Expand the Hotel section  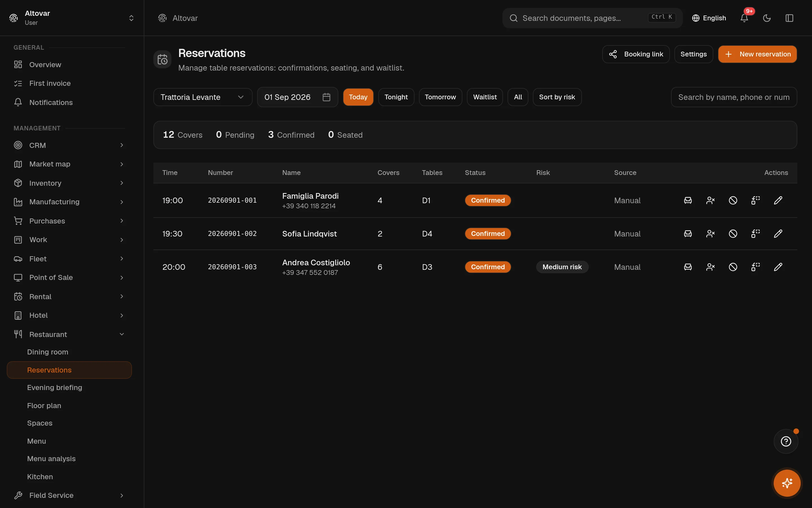[x=69, y=315]
